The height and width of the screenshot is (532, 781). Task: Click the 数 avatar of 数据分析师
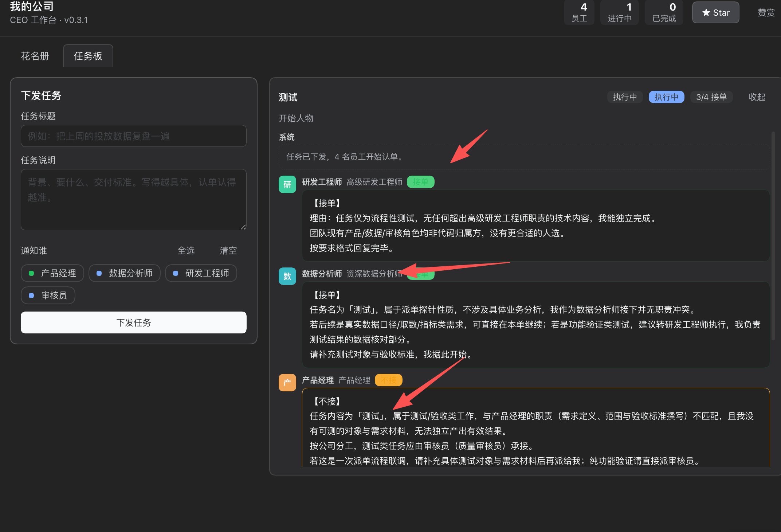pos(287,276)
